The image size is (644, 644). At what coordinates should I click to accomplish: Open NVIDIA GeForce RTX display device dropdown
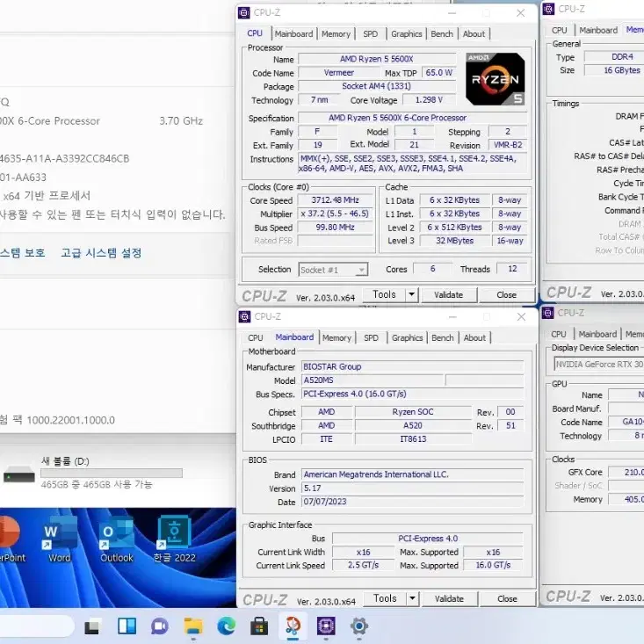click(x=599, y=365)
